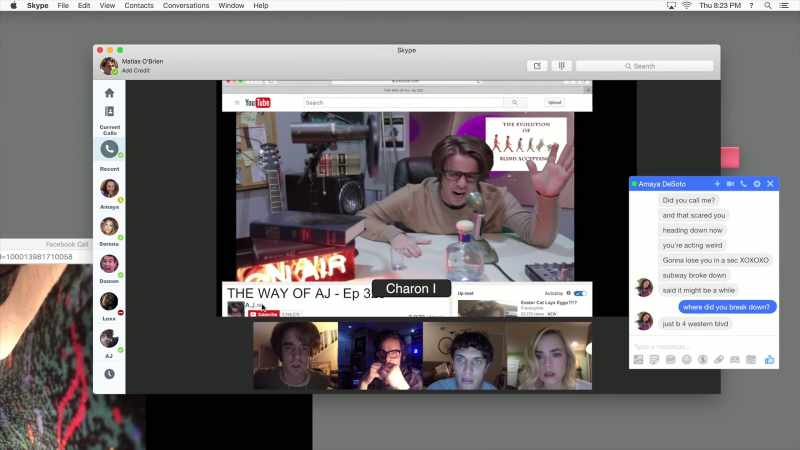The width and height of the screenshot is (800, 450).
Task: Open the Contacts icon in Skype sidebar
Action: 109,111
